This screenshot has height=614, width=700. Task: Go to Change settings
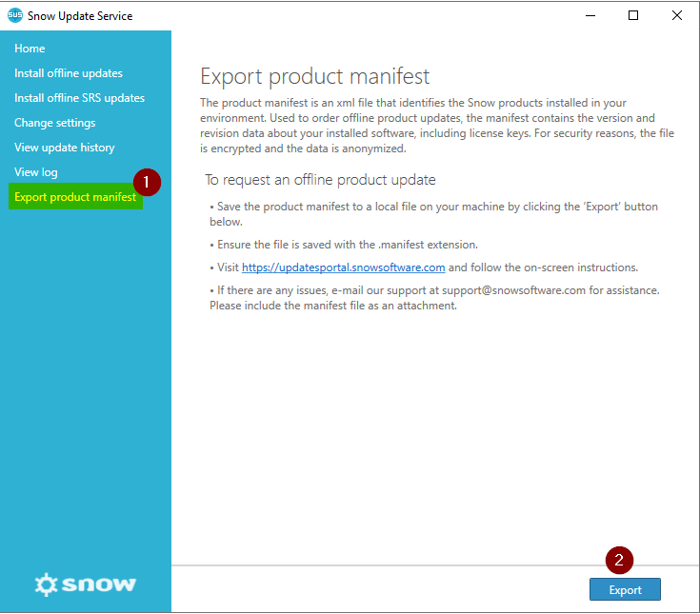pos(55,123)
